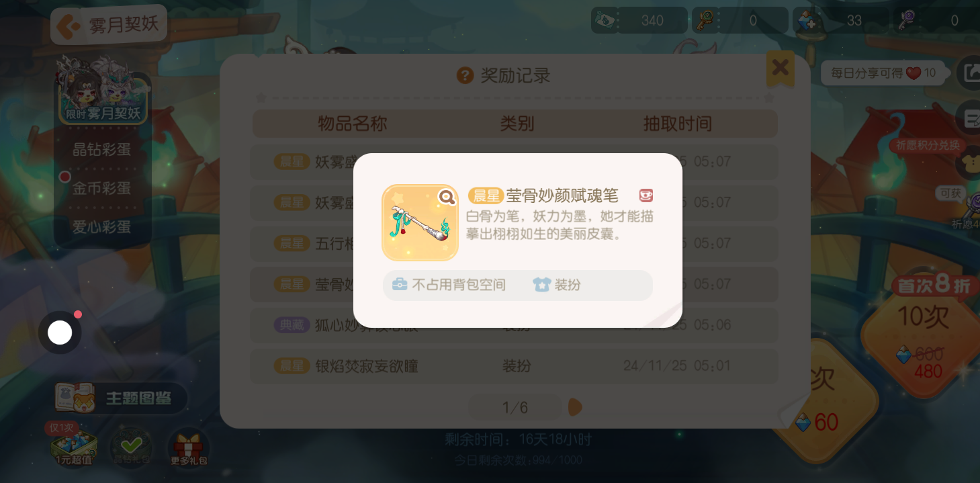Go to next page of records
This screenshot has height=483, width=980.
click(575, 407)
